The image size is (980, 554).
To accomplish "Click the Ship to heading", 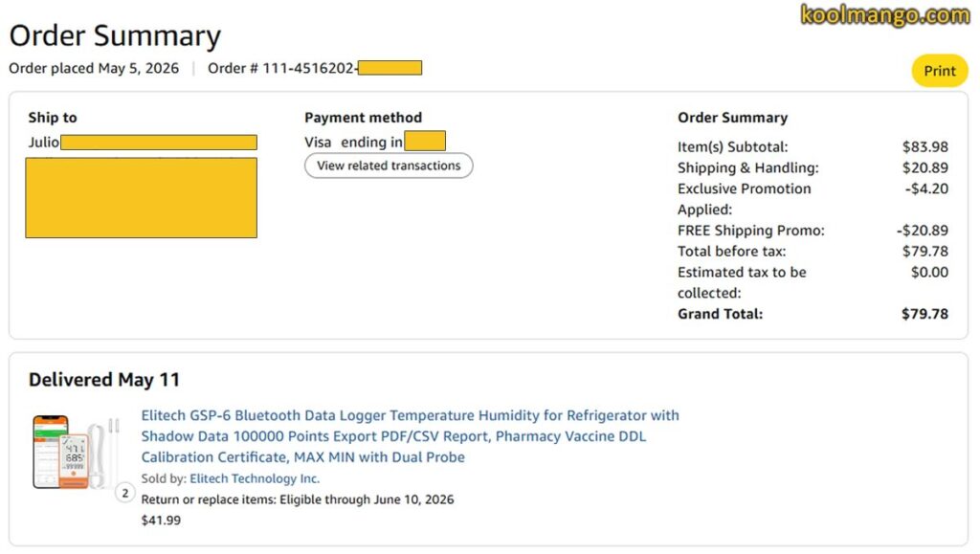I will click(53, 118).
